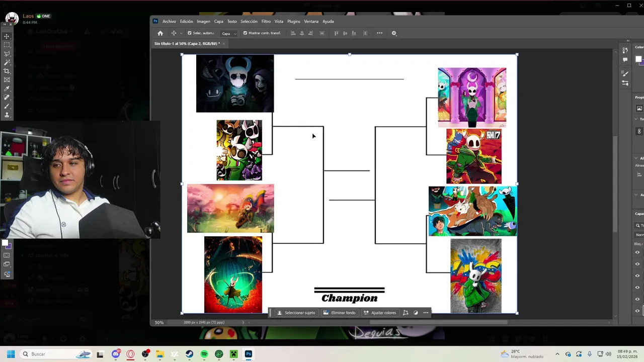Click the purple background color swatch
The image size is (644, 362).
9,246
